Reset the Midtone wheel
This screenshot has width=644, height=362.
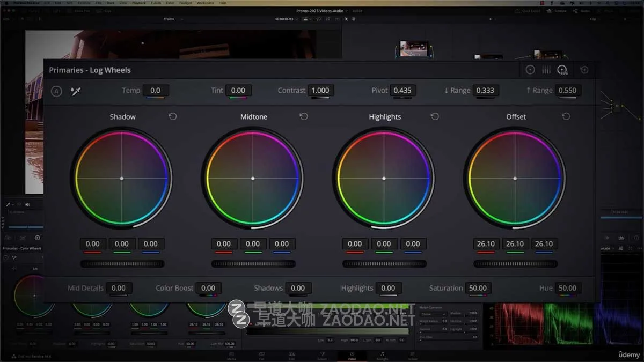point(303,116)
